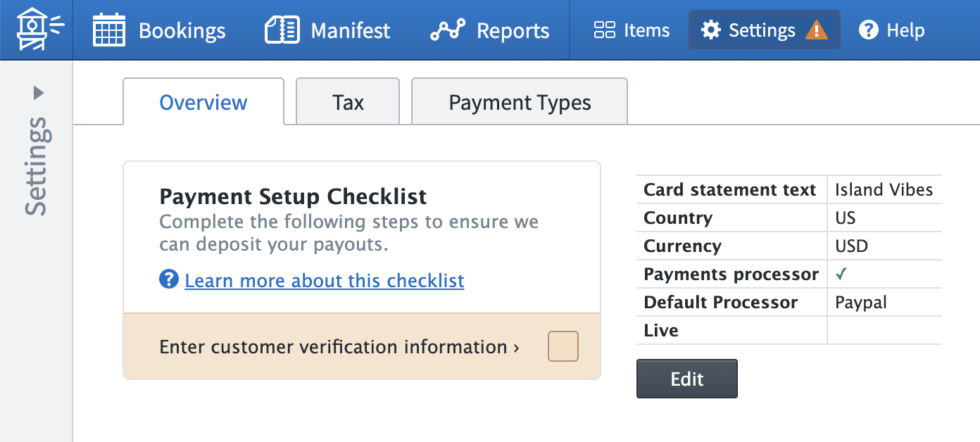Image resolution: width=980 pixels, height=442 pixels.
Task: Click the orange warning triangle icon
Action: pos(817,30)
